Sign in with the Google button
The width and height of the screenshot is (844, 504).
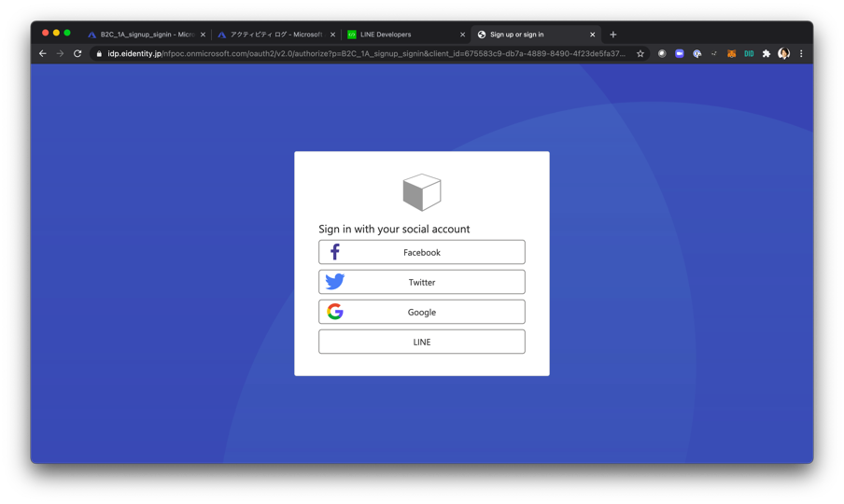pos(421,312)
